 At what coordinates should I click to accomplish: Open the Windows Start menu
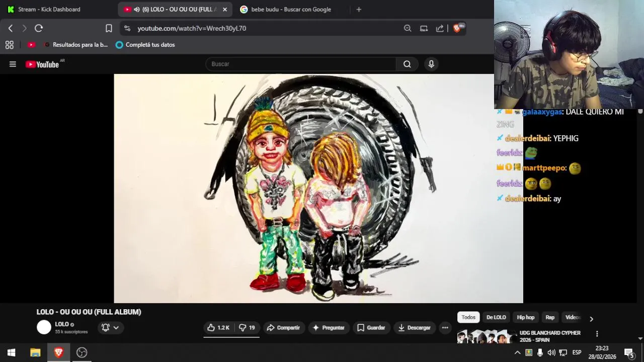(11, 352)
